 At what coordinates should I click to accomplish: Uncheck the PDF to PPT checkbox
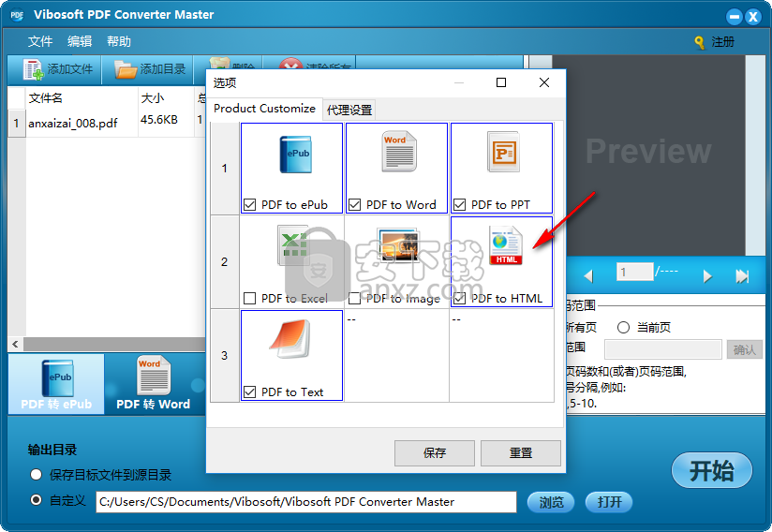[x=459, y=205]
